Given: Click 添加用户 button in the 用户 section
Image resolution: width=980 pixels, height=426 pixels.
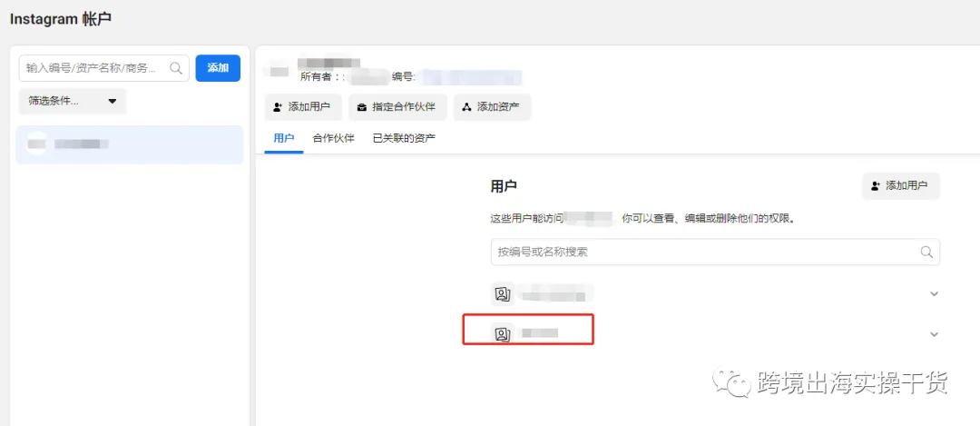Looking at the screenshot, I should (901, 186).
